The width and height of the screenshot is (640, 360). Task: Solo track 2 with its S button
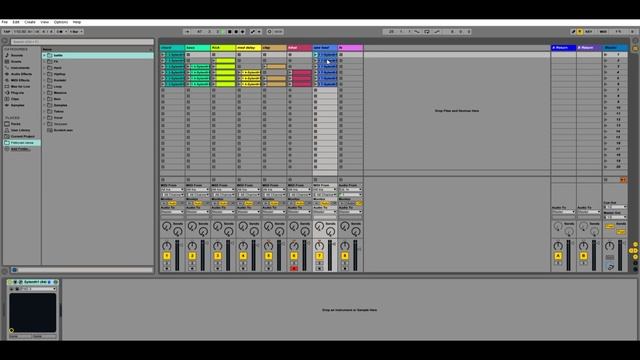click(x=192, y=264)
